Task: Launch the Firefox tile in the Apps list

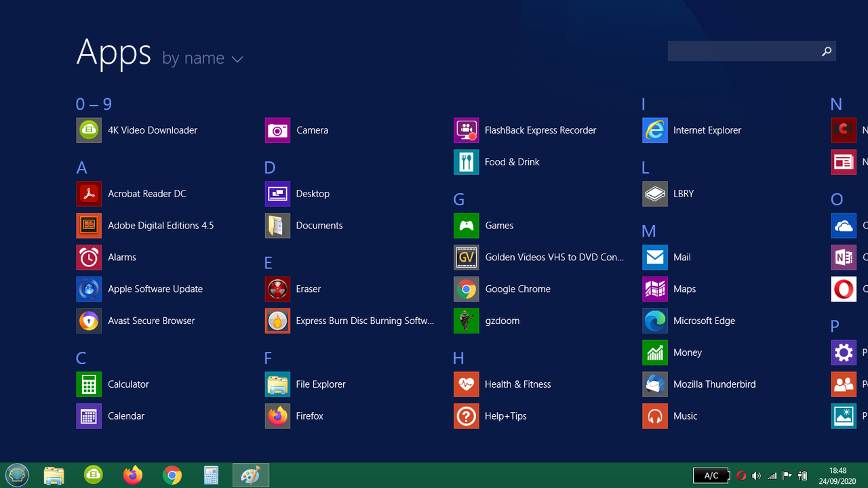Action: pyautogui.click(x=294, y=416)
